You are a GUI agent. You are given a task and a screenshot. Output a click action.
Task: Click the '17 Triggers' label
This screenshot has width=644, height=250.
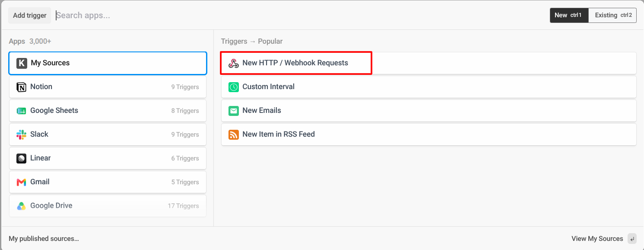coord(183,206)
